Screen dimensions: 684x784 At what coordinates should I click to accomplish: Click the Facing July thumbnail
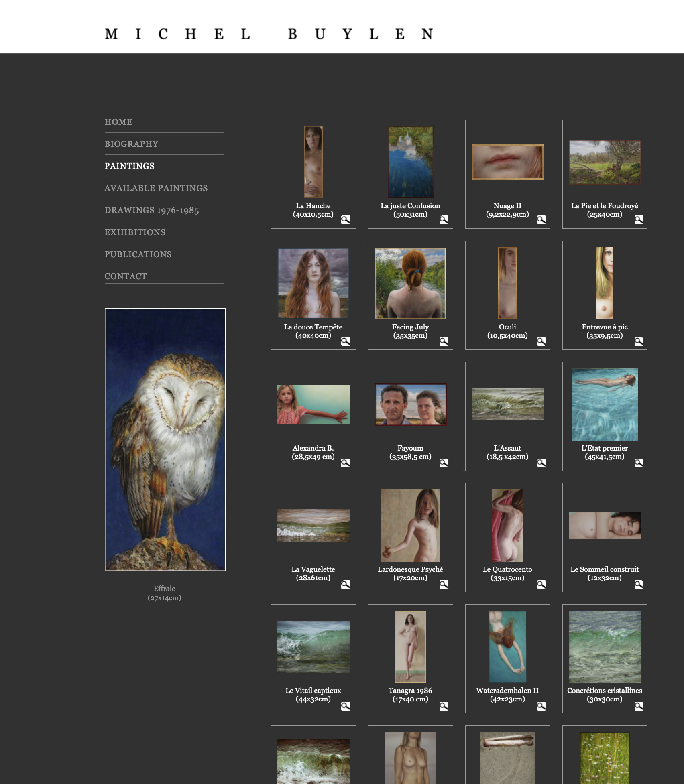(x=411, y=283)
